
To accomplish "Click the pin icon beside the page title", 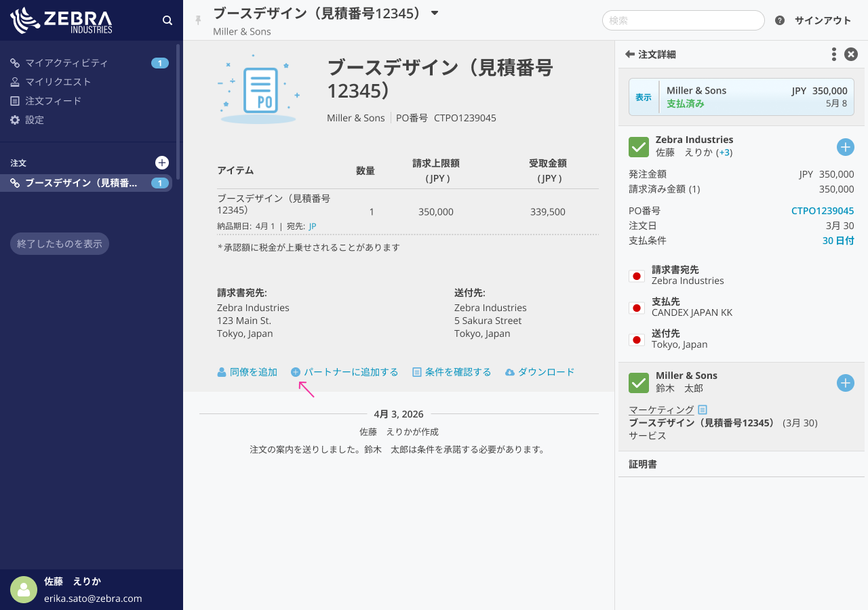I will tap(199, 20).
